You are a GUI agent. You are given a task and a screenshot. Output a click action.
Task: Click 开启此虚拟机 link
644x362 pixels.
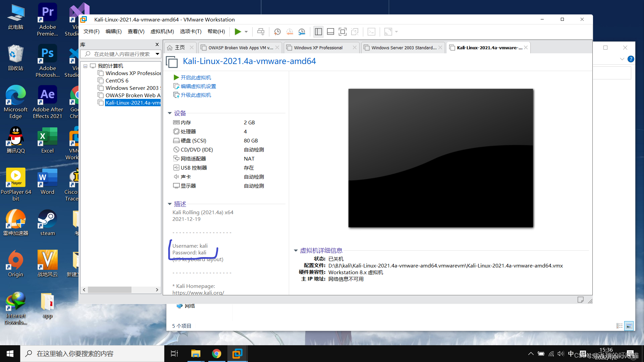[196, 77]
